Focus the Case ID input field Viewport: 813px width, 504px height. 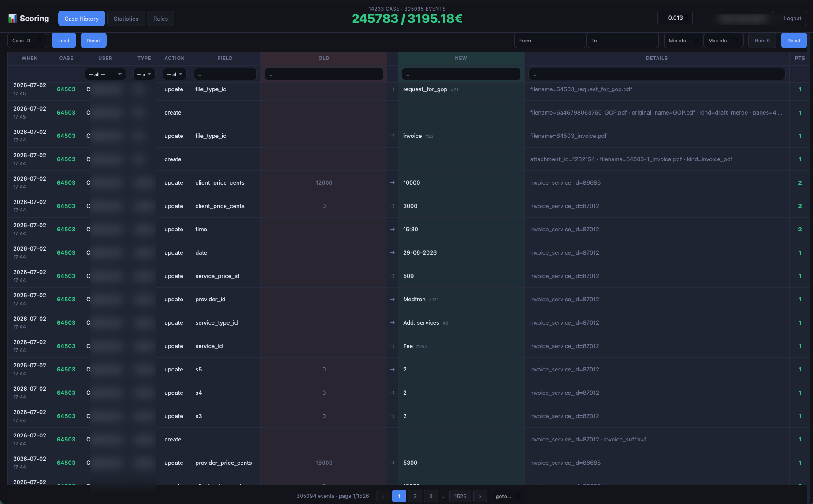point(27,41)
